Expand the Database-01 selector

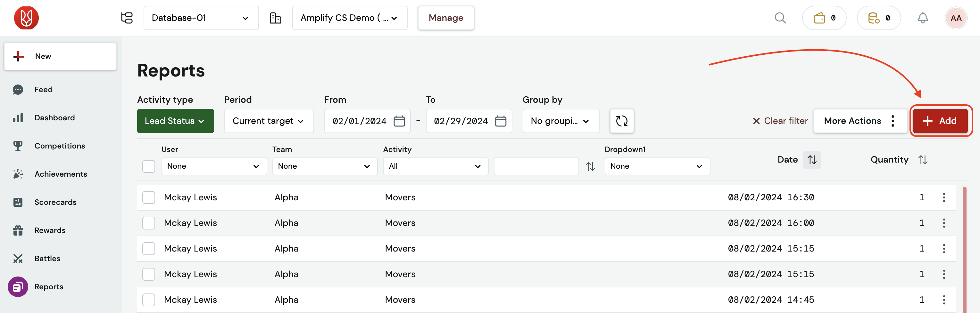[201, 18]
